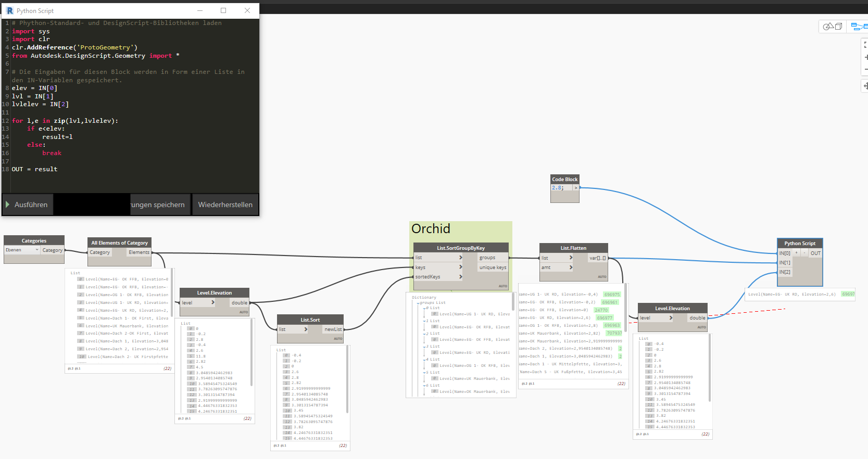868x459 pixels.
Task: Switch to graph view navigation
Action: point(859,26)
